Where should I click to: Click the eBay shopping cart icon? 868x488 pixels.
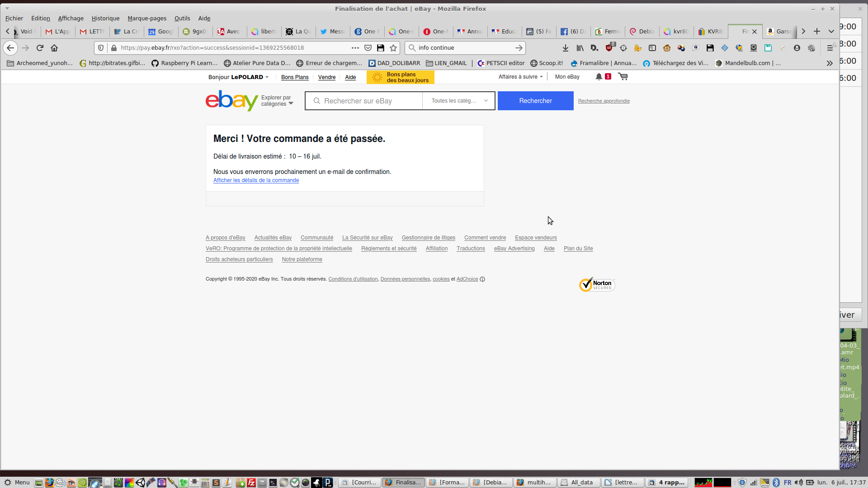pos(623,76)
